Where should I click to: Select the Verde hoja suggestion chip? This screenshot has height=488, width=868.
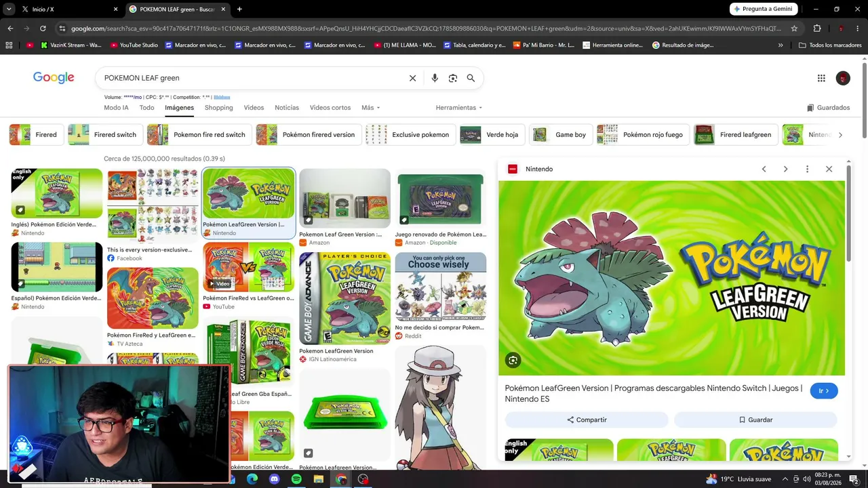click(x=492, y=135)
